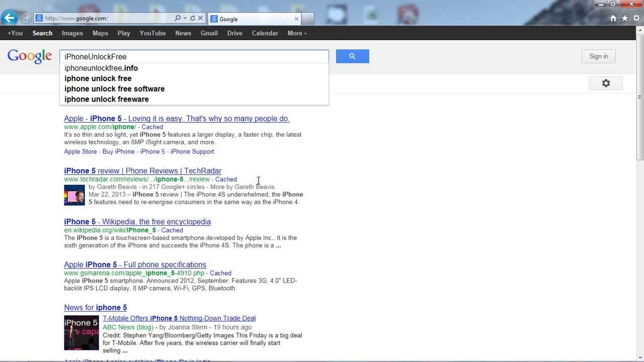This screenshot has width=644, height=362.
Task: Click iPhone 5 sitelink under Apple result
Action: pos(152,151)
